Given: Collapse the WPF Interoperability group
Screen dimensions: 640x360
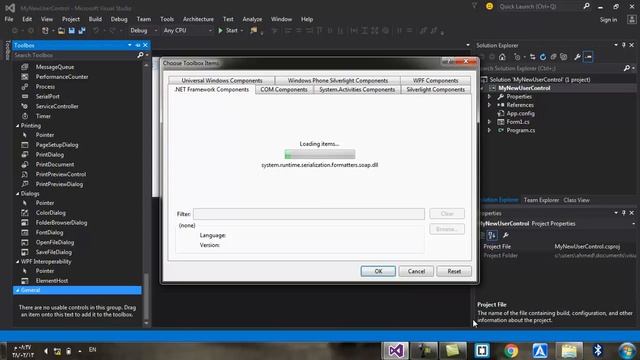Looking at the screenshot, I should pyautogui.click(x=18, y=262).
